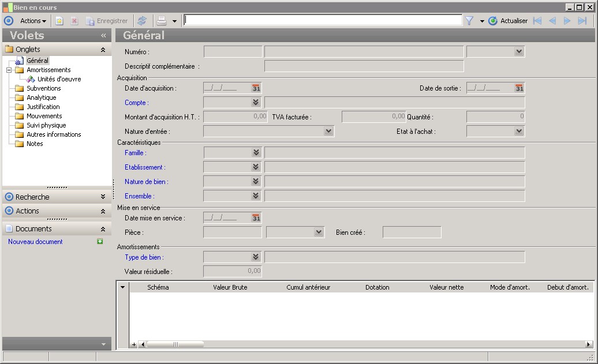Click the Actualiser button
598x364 pixels.
pyautogui.click(x=508, y=21)
